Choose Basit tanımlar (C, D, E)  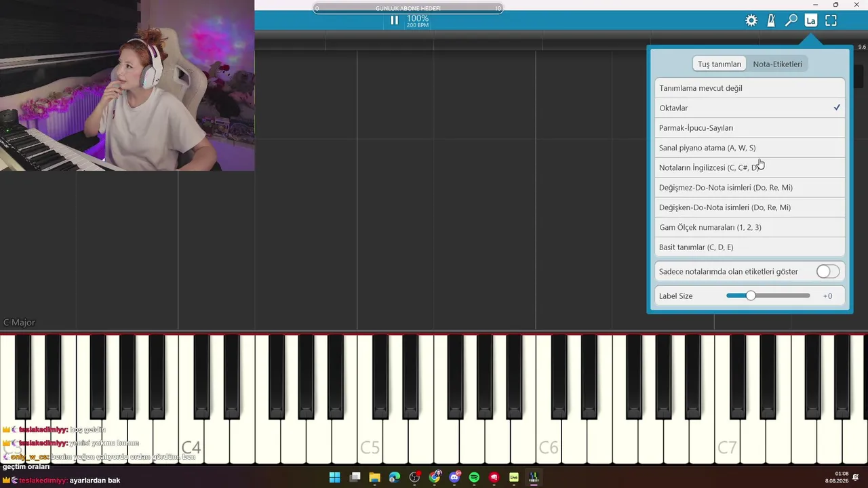point(749,247)
